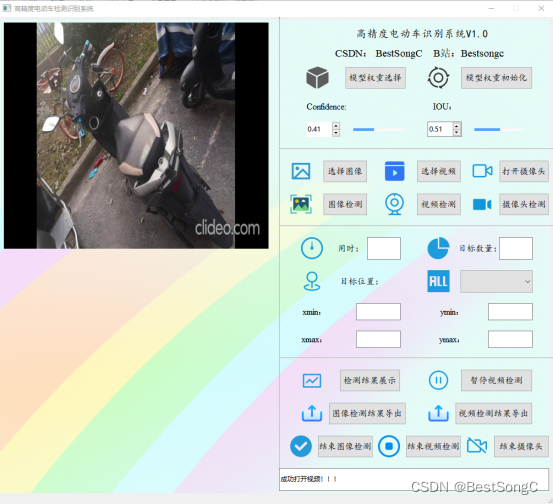Click the status message box at the bottom
The width and height of the screenshot is (553, 504).
[x=414, y=479]
